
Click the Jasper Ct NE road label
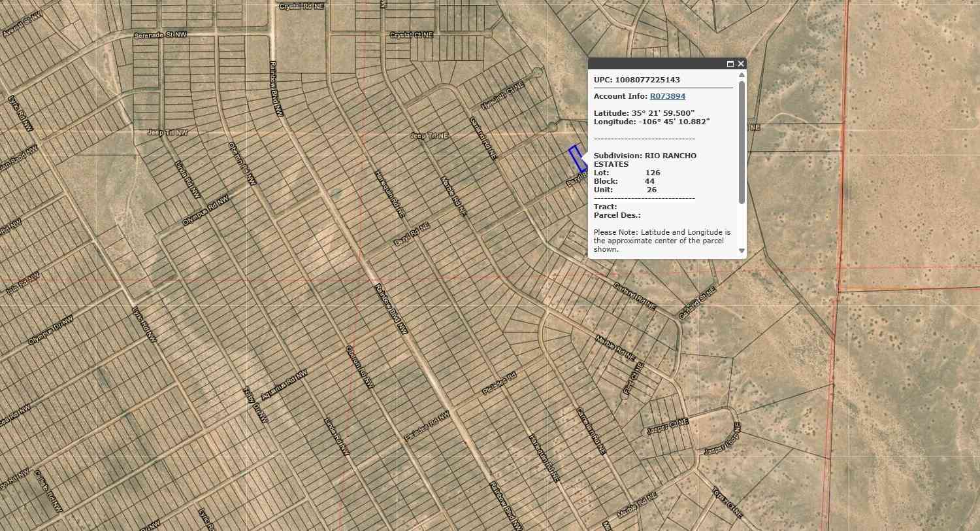point(667,428)
